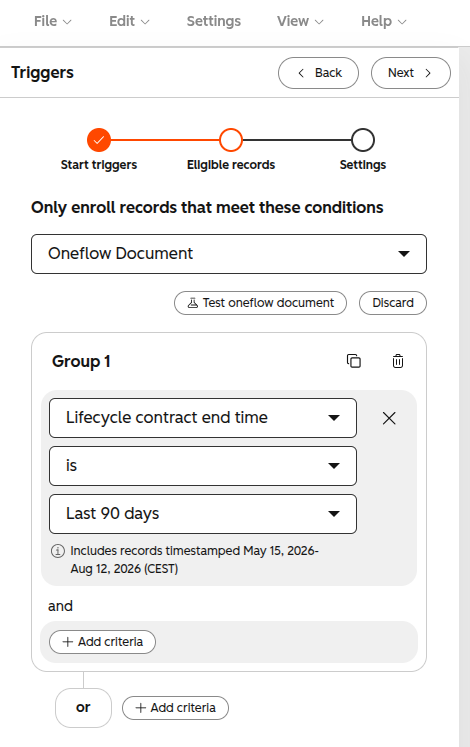Open the Oneflow Document dropdown

click(229, 254)
